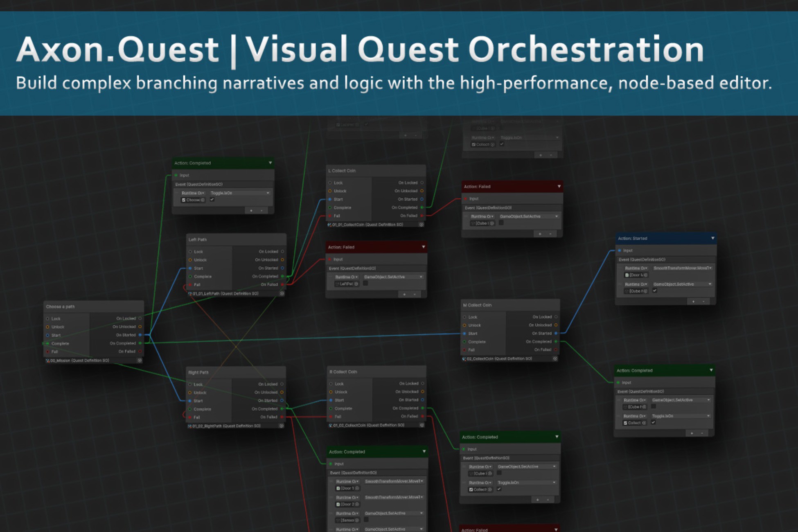Click the 01_02_RightPath quest definition field
The image size is (798, 532).
(x=236, y=426)
